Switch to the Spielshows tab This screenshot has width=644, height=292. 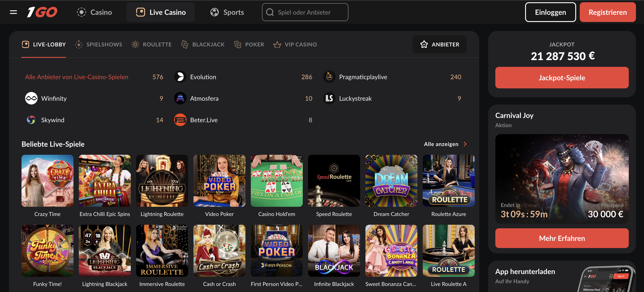(x=99, y=44)
